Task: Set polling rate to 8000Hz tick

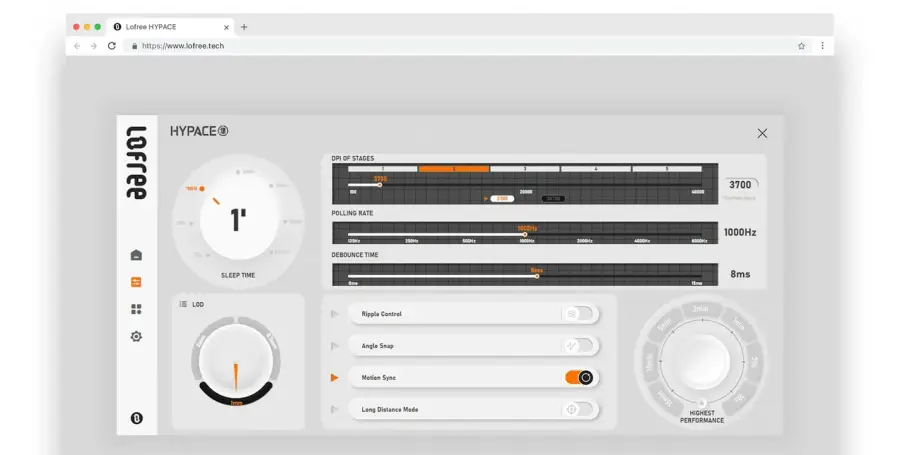Action: [699, 241]
